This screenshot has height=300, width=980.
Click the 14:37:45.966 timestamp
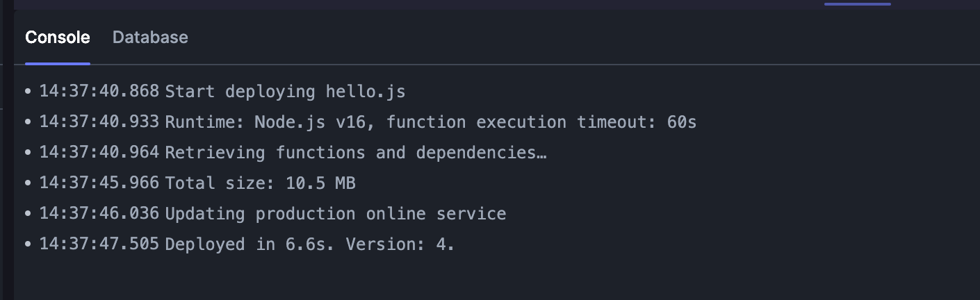tap(99, 183)
